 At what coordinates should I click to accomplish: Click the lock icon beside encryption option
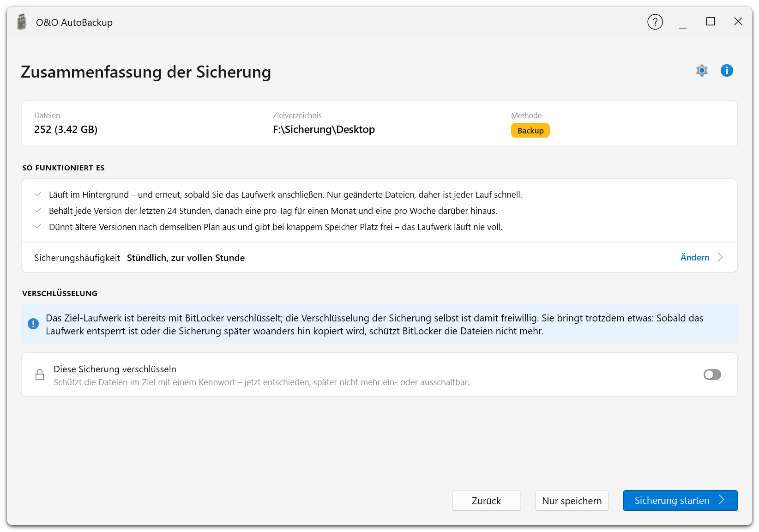(x=40, y=375)
